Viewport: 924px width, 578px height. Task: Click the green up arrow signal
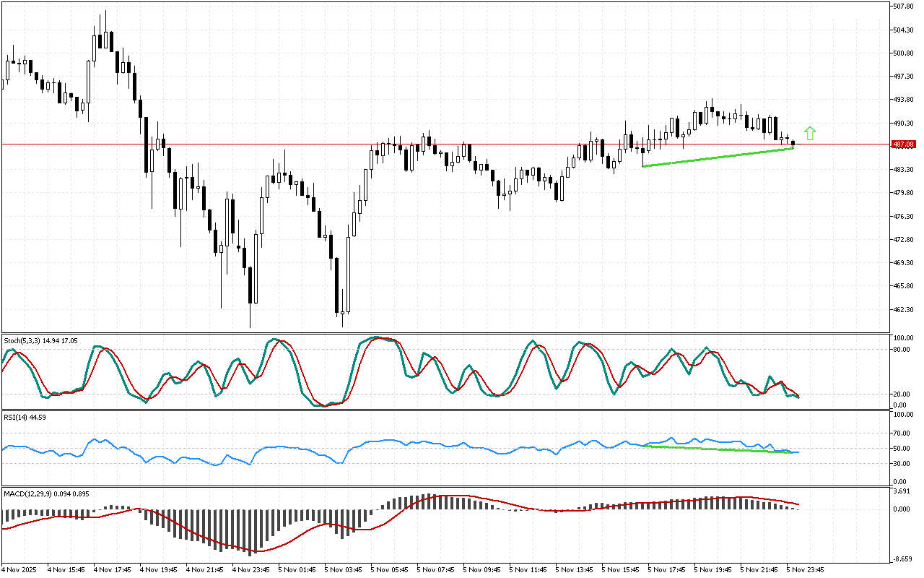(x=810, y=133)
